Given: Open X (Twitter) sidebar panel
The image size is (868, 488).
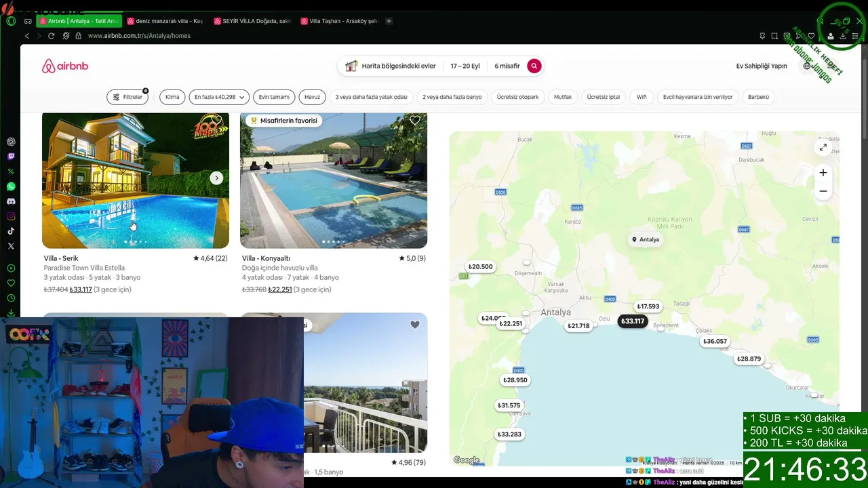Looking at the screenshot, I should coord(11,246).
